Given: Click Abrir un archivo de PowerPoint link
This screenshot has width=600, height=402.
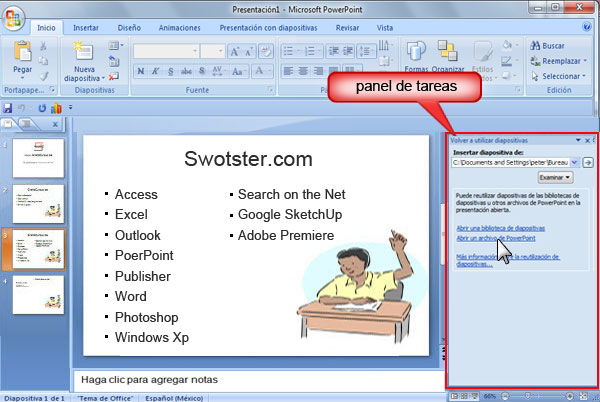Looking at the screenshot, I should click(x=496, y=238).
